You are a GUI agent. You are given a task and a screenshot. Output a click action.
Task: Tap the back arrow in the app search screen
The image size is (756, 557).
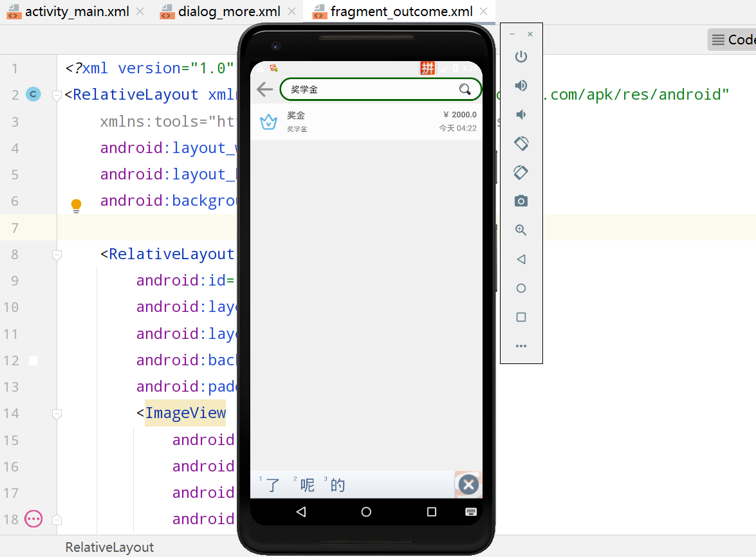[x=264, y=89]
